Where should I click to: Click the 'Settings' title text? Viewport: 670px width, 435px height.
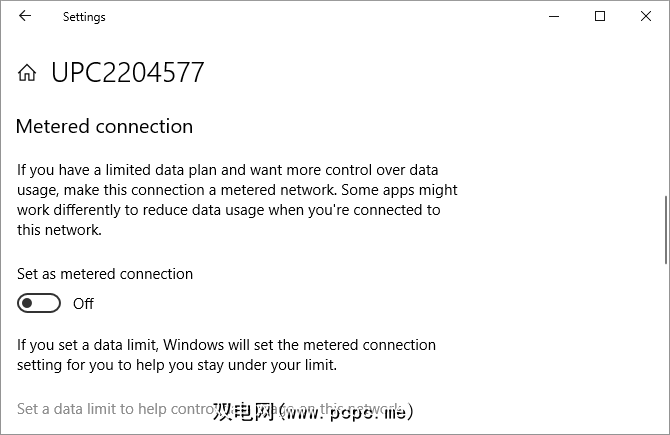[84, 17]
